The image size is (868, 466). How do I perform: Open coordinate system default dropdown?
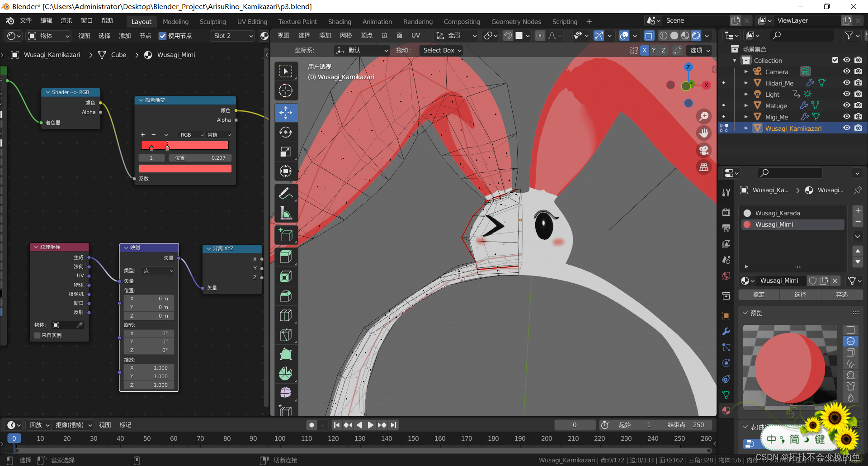pos(362,50)
